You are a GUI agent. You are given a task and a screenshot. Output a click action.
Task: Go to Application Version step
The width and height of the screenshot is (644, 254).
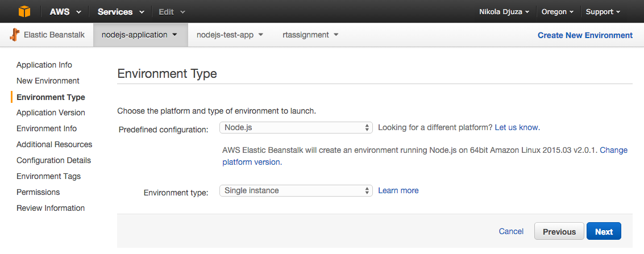tap(51, 113)
